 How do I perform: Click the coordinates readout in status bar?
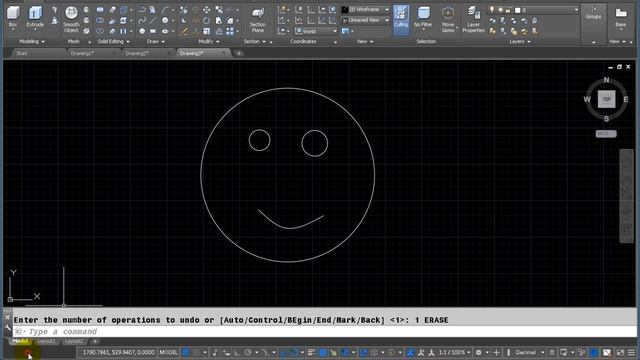click(x=118, y=352)
